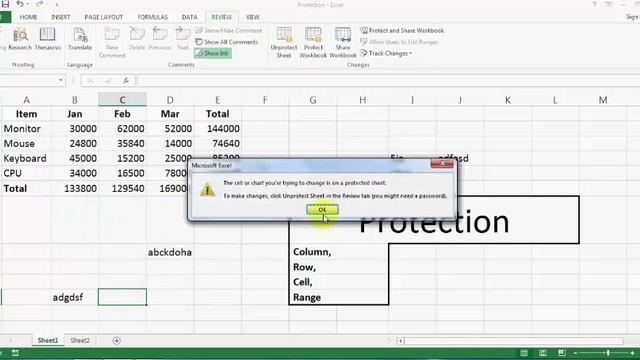Open the Thesaurus

(x=47, y=40)
